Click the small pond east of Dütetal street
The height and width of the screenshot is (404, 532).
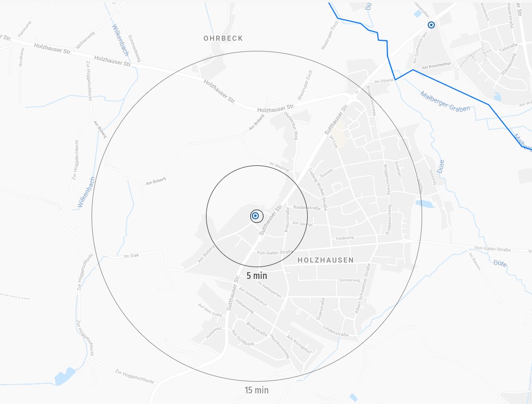click(425, 204)
